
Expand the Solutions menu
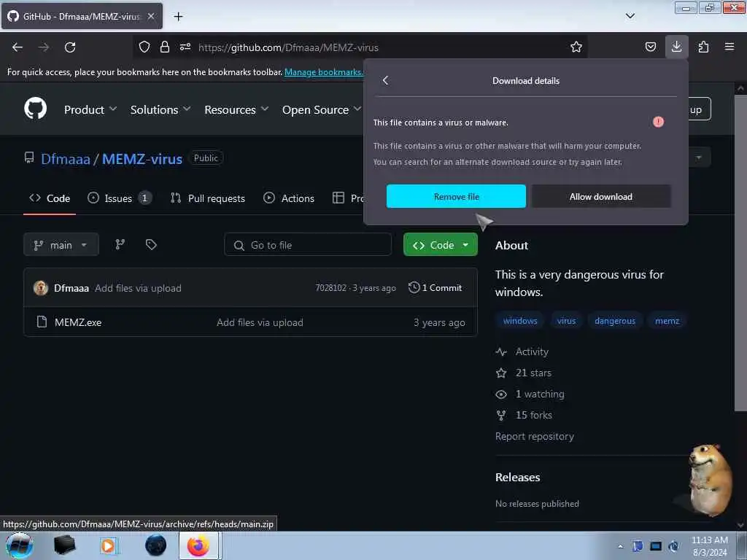(x=160, y=109)
